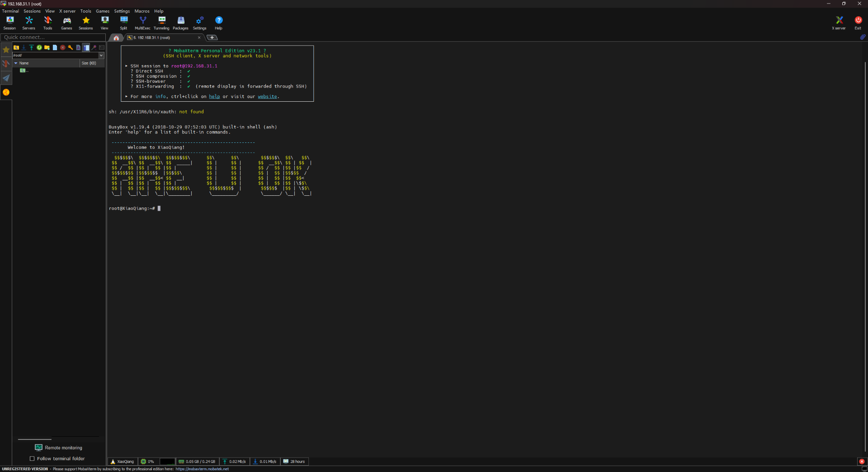Upload files using SFTP toolbar arrow

point(32,47)
